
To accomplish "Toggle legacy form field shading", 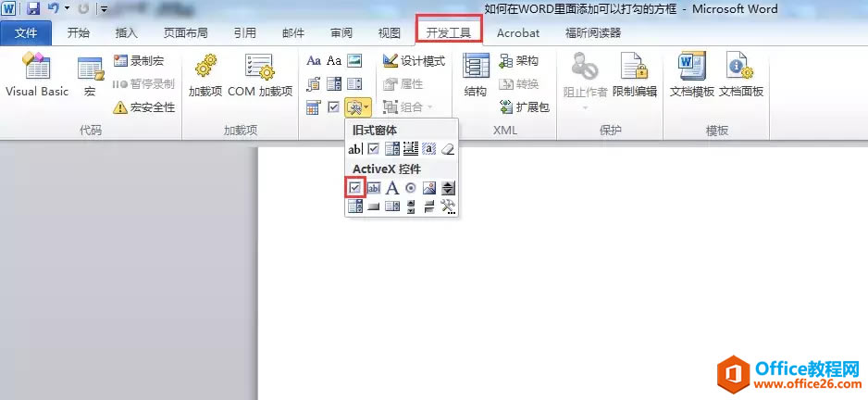I will pos(429,148).
